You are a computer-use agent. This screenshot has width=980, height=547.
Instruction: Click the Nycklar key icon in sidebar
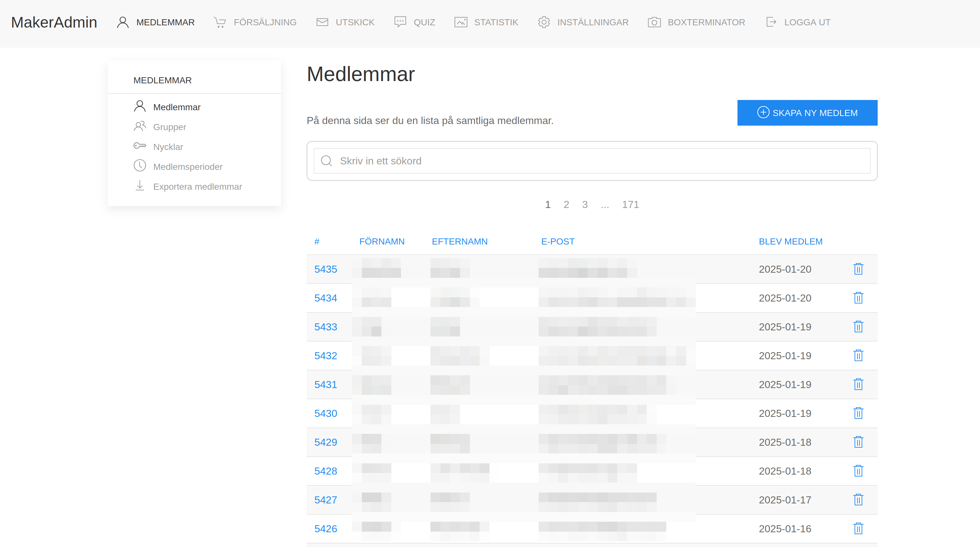point(140,146)
